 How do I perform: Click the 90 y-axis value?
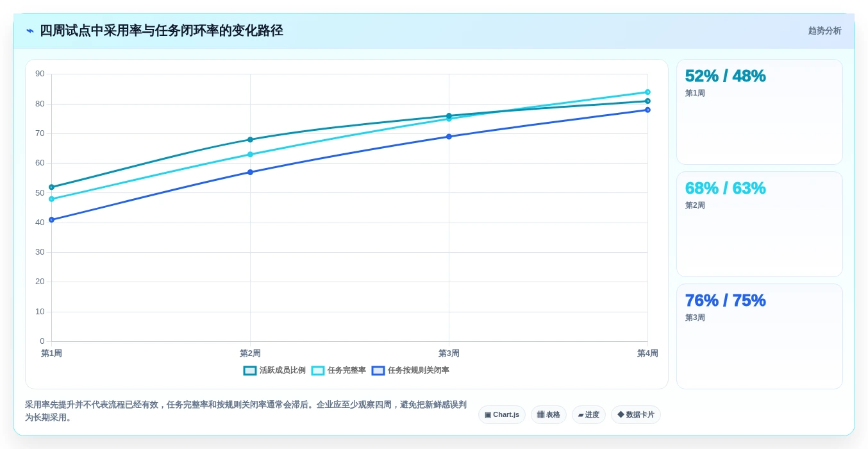40,74
